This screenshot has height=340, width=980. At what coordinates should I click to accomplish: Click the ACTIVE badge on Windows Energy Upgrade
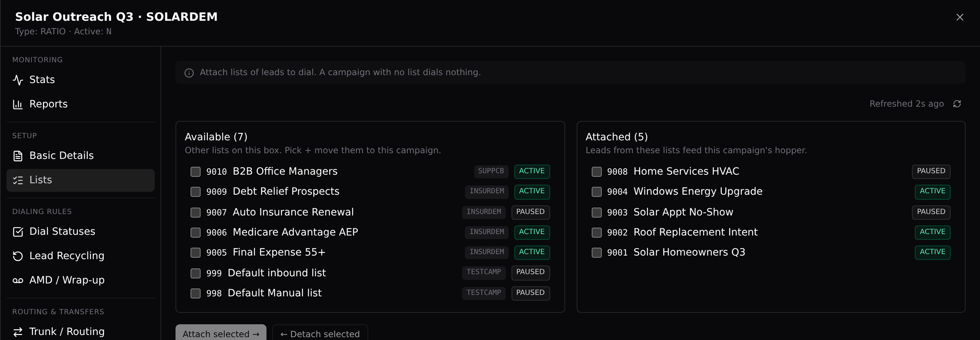(x=932, y=191)
